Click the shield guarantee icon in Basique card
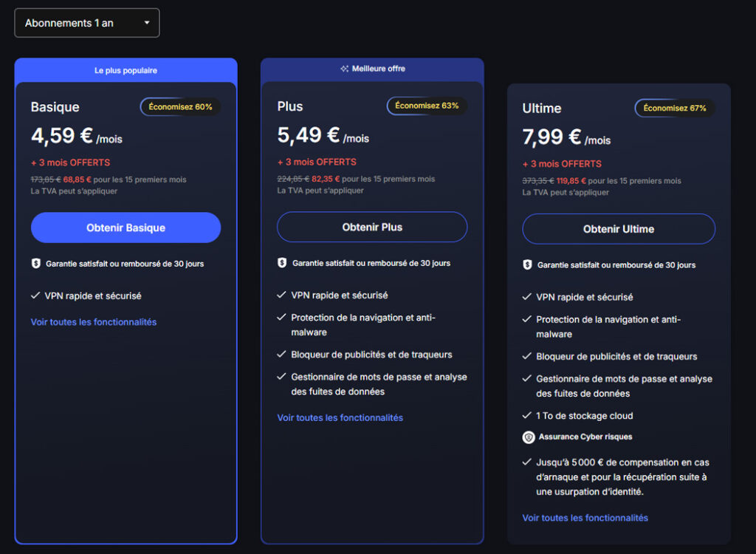The width and height of the screenshot is (756, 554). point(35,264)
